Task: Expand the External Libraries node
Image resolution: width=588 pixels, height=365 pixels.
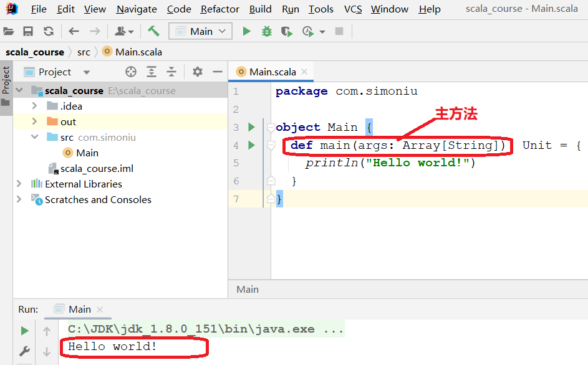Action: [x=19, y=184]
